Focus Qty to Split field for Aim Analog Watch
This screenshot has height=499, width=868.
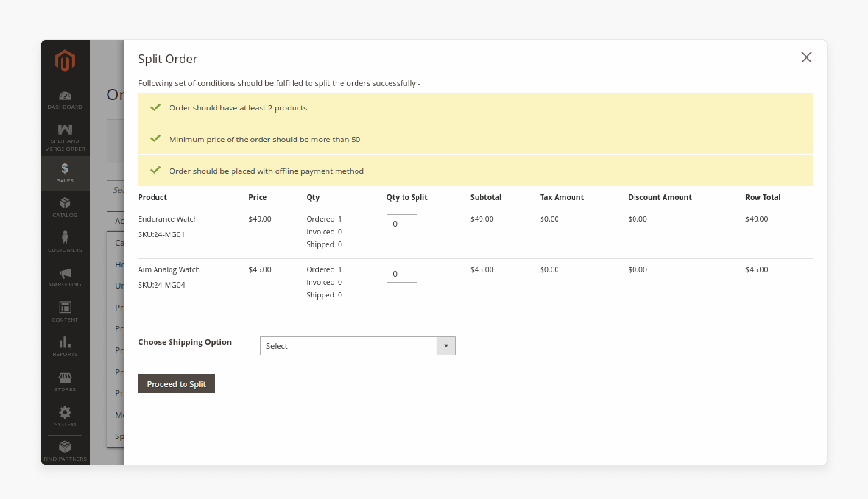402,274
